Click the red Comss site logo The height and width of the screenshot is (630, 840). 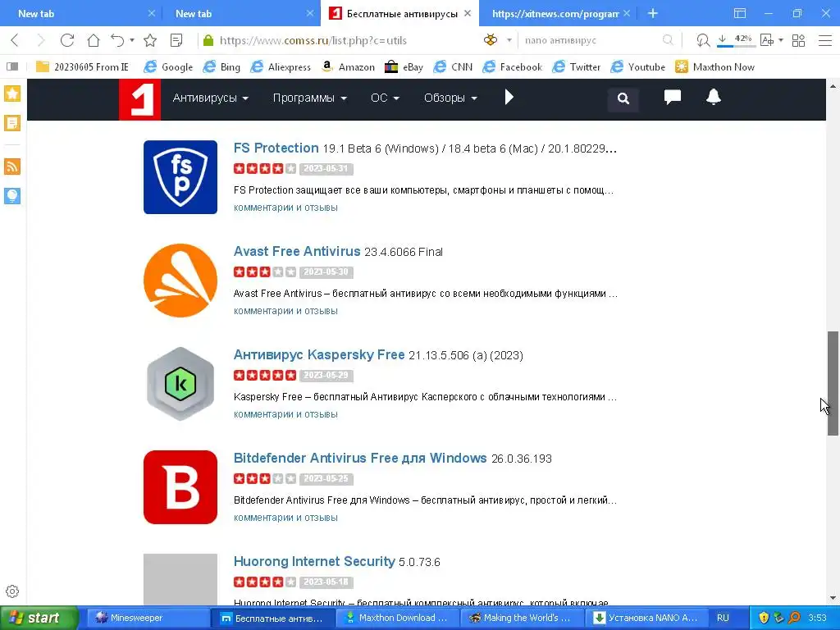coord(139,99)
